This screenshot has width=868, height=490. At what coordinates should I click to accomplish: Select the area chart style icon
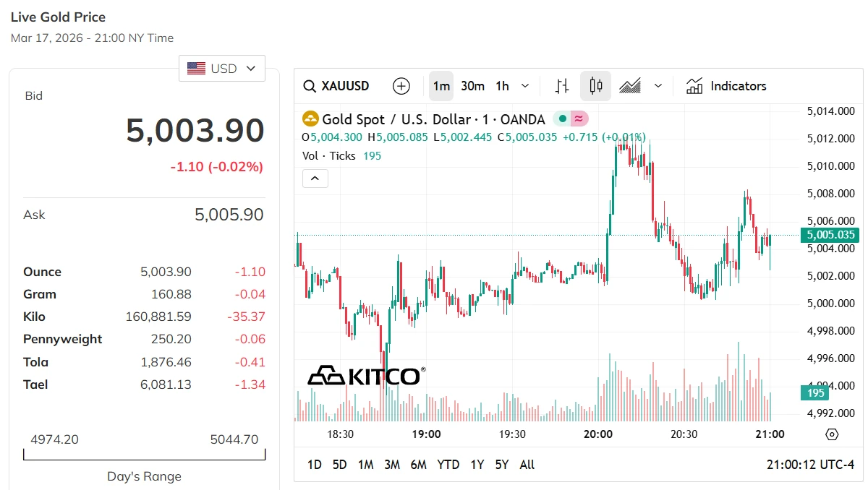(630, 85)
